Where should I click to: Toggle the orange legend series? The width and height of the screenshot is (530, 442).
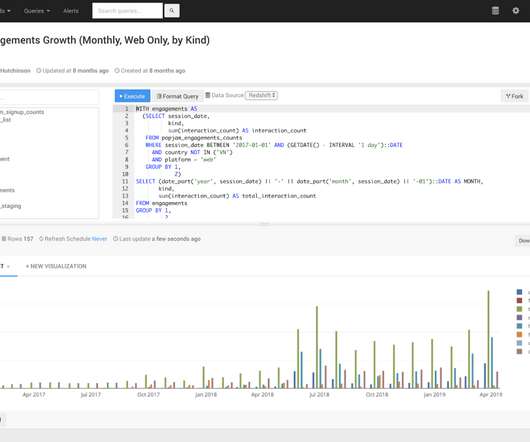pos(519,335)
